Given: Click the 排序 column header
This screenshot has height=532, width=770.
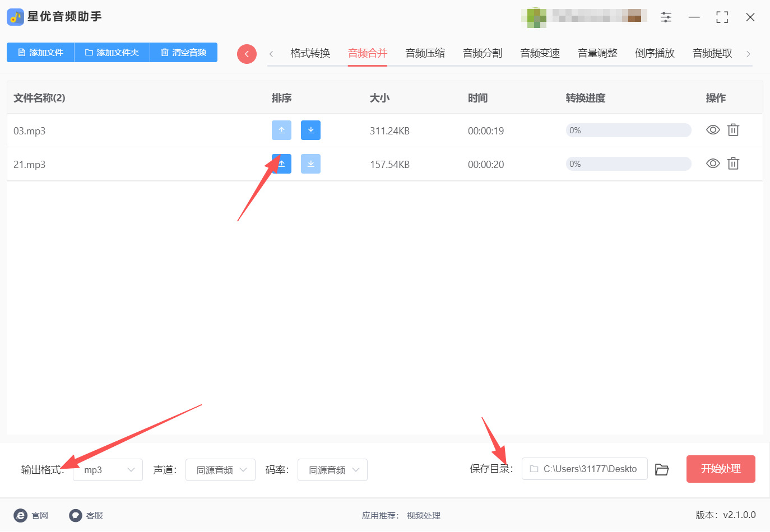Looking at the screenshot, I should click(x=281, y=98).
